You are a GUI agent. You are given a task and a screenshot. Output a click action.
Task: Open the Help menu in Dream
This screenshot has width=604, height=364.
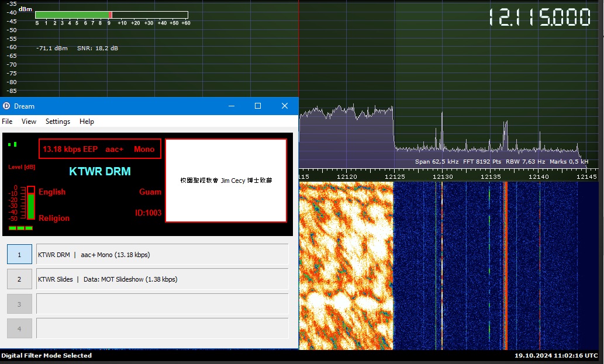coord(87,122)
